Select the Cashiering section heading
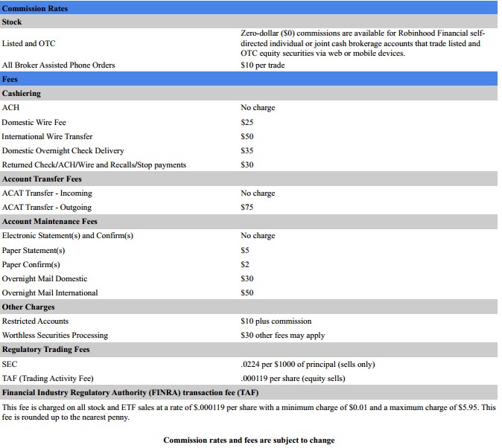The image size is (502, 448). click(21, 94)
